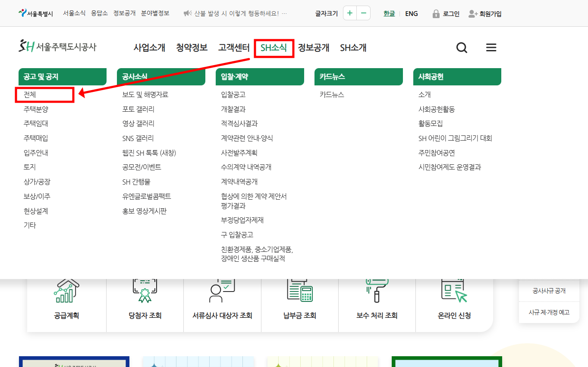Open the 정보공개 main menu
This screenshot has height=367, width=588.
[314, 48]
